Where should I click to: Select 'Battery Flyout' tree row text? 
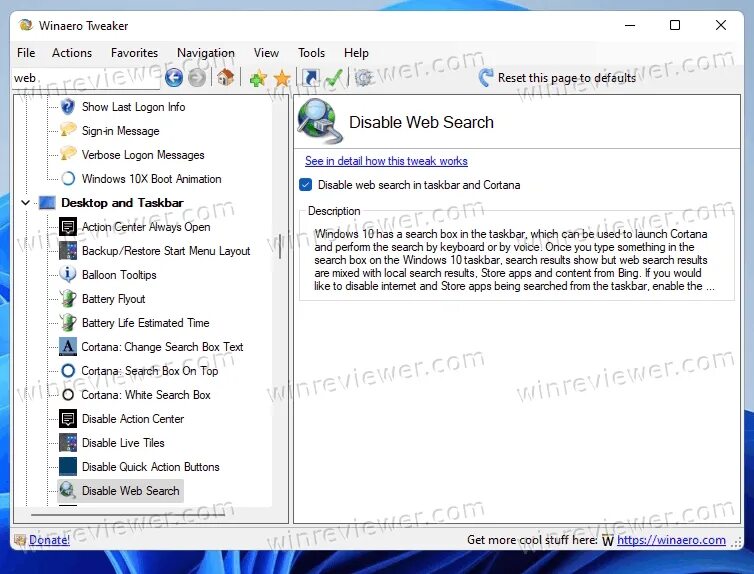click(113, 299)
